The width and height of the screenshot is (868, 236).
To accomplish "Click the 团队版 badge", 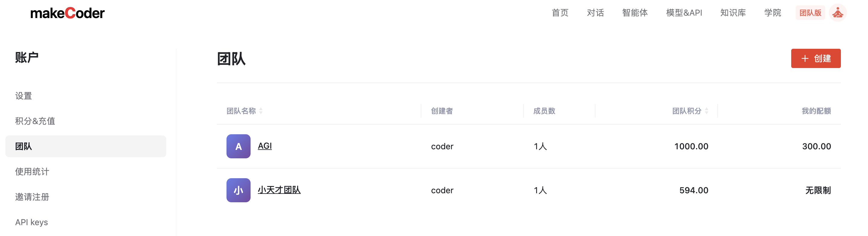I will [810, 13].
